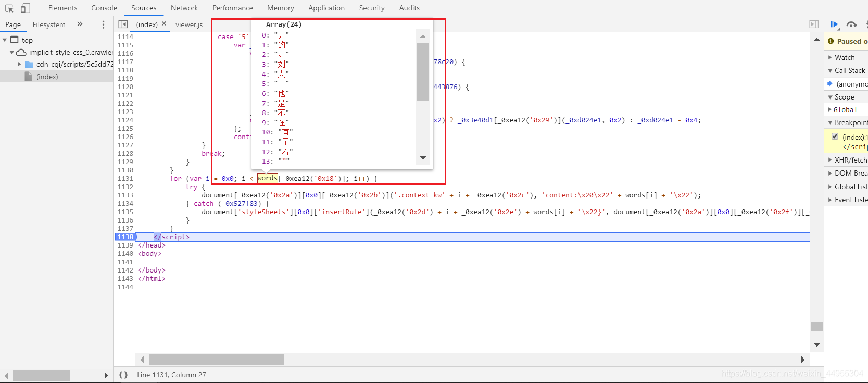868x383 pixels.
Task: Click the editor horizontal scrollbar left arrow
Action: [142, 360]
